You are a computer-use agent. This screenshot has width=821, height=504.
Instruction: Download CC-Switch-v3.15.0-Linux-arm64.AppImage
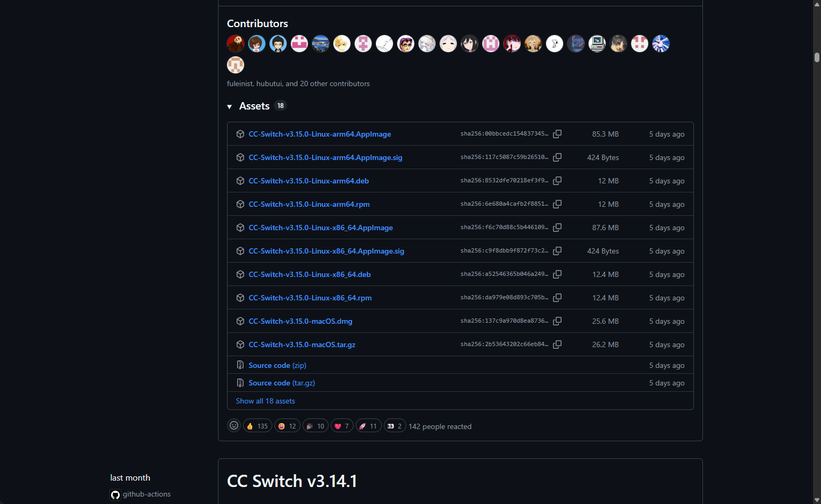coord(320,134)
